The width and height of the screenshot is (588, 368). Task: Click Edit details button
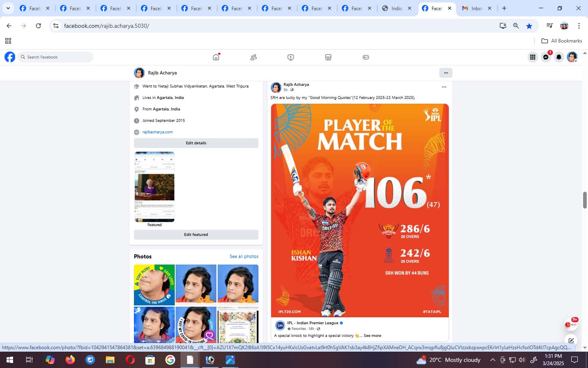[196, 143]
